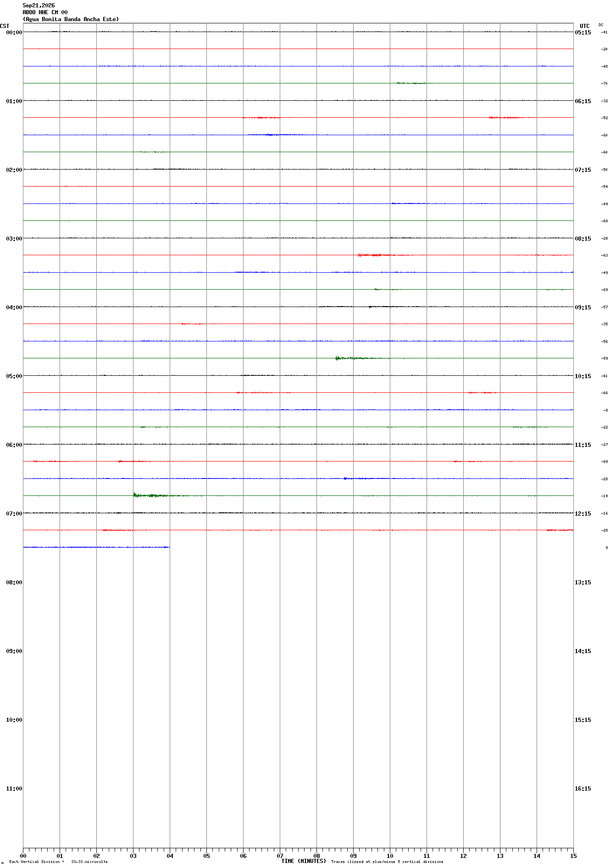
Task: Click the 08:15 UTC time label
Action: click(583, 239)
